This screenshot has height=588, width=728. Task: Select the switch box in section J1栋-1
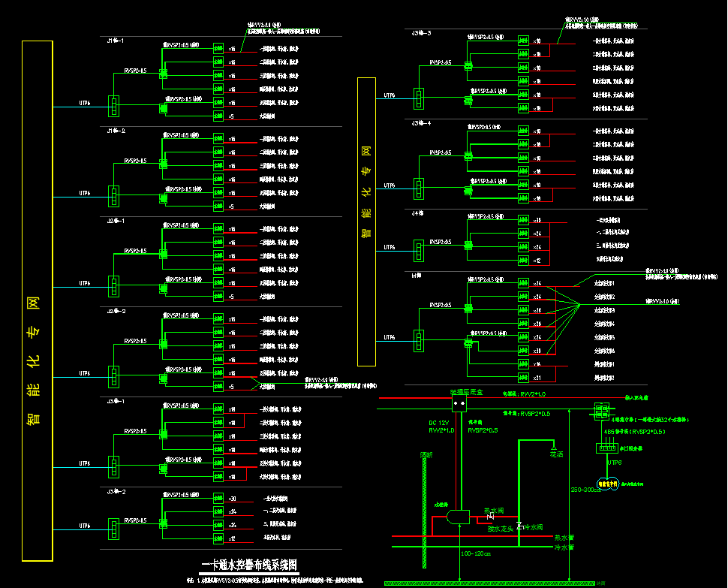114,106
